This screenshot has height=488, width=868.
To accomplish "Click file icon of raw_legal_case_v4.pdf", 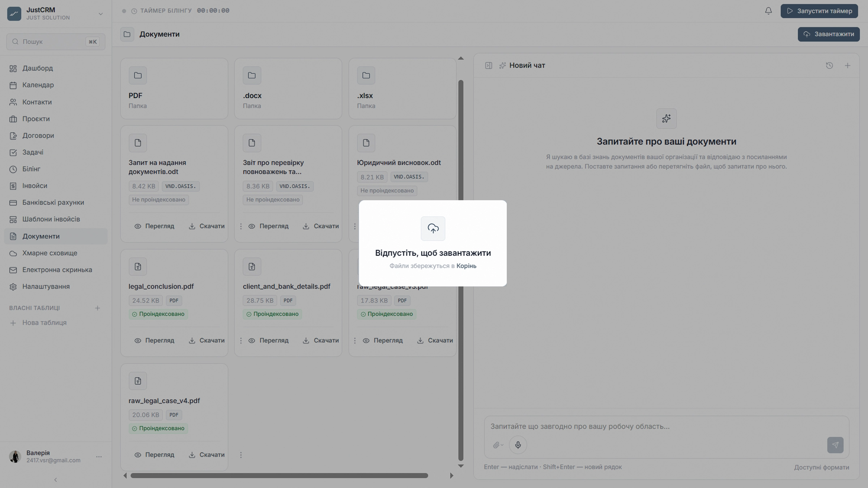I will [x=138, y=381].
